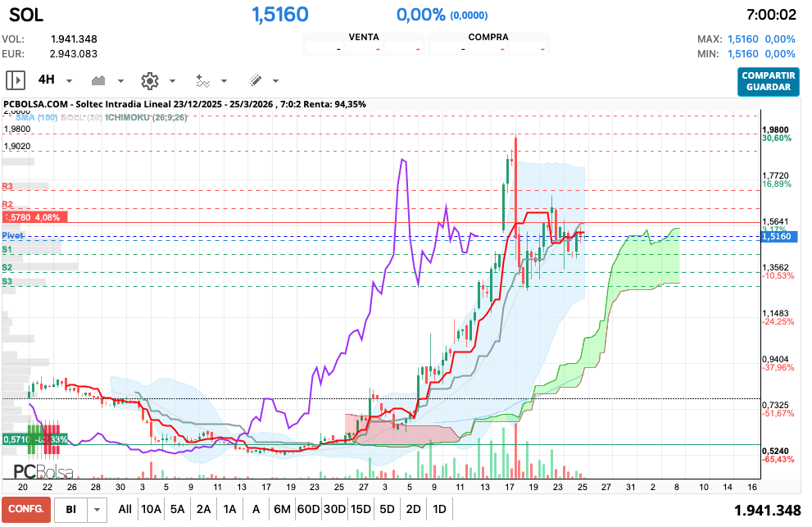Screen dimensions: 812x527
Task: Click the current price 1,5160 header
Action: pyautogui.click(x=280, y=15)
